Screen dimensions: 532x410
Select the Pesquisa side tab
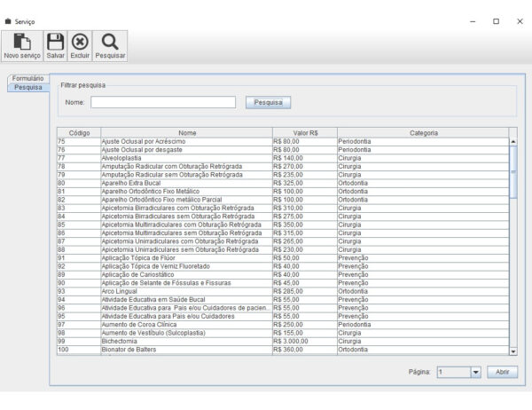click(x=28, y=87)
